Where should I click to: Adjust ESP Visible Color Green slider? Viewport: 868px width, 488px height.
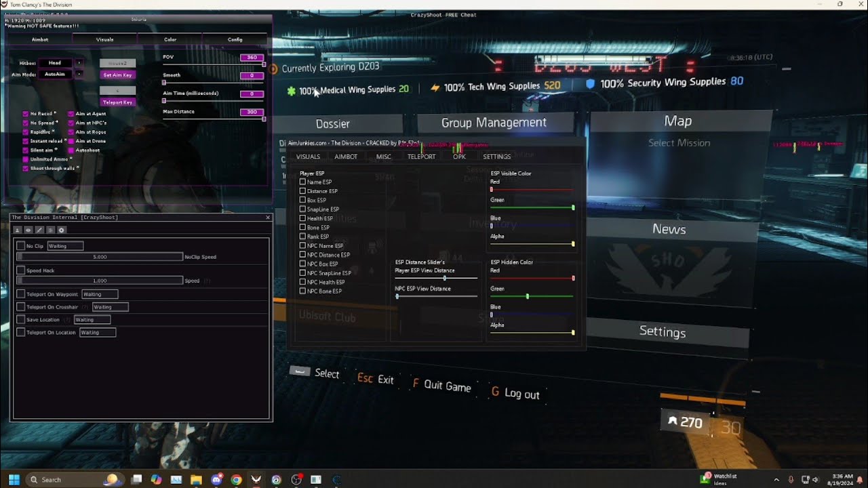click(x=532, y=207)
